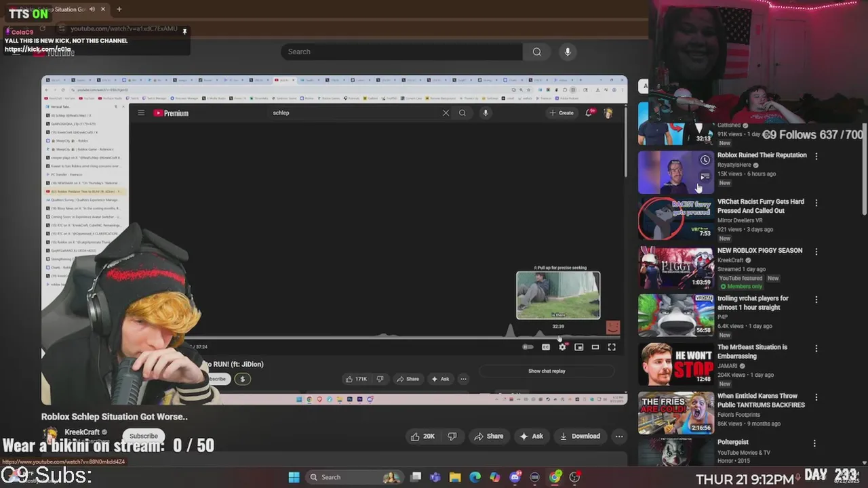Open the NEW ROBLOX PIGGY SEASON thumbnail
This screenshot has width=868, height=488.
point(675,267)
